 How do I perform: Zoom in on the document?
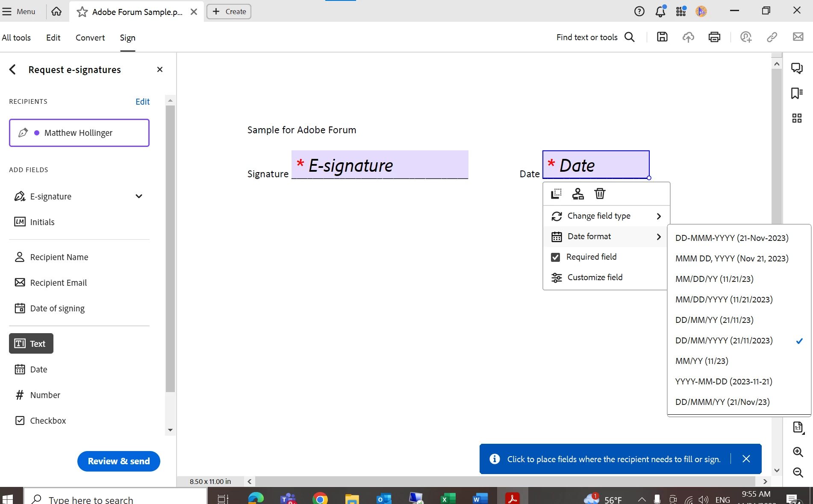[x=798, y=452]
